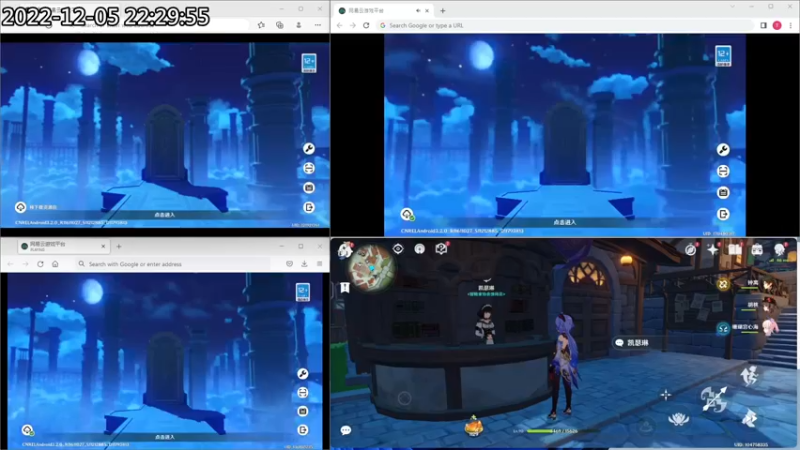This screenshot has height=450, width=800.
Task: Tap the quest bookmark icon below the minimap
Action: (345, 287)
